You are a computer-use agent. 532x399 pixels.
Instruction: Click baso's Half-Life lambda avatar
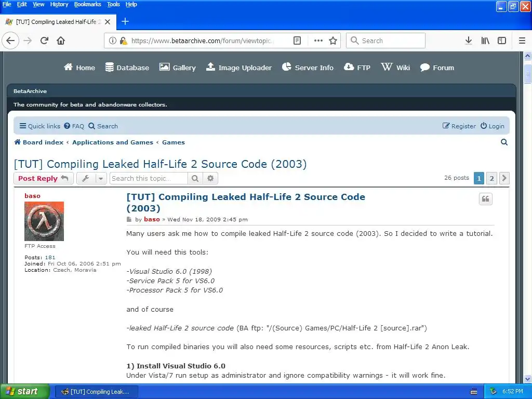[44, 221]
